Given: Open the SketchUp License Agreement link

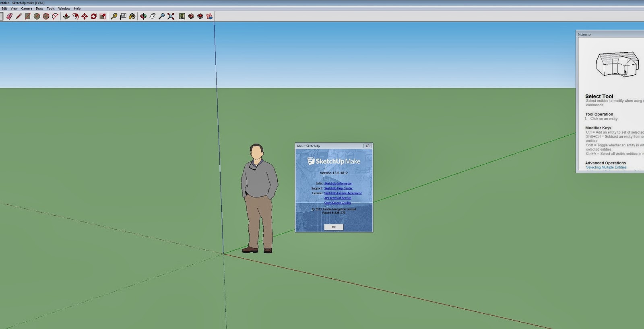Looking at the screenshot, I should point(343,193).
